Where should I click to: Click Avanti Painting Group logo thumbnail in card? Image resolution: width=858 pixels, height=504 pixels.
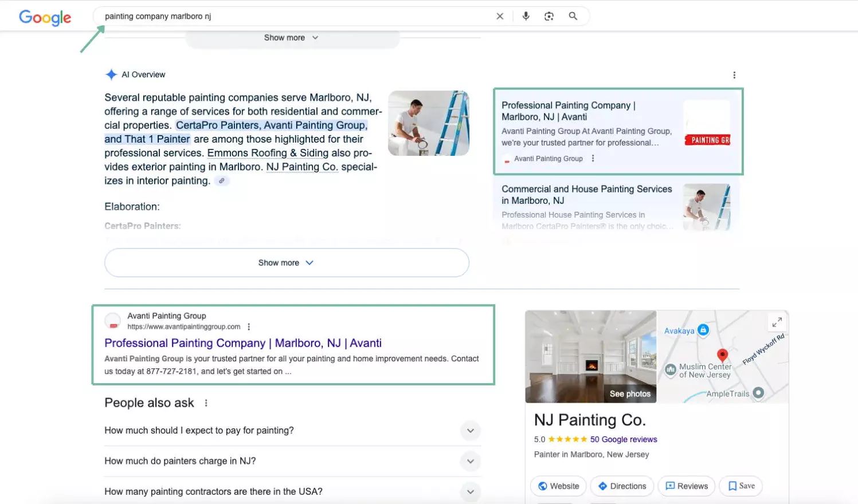tap(707, 123)
